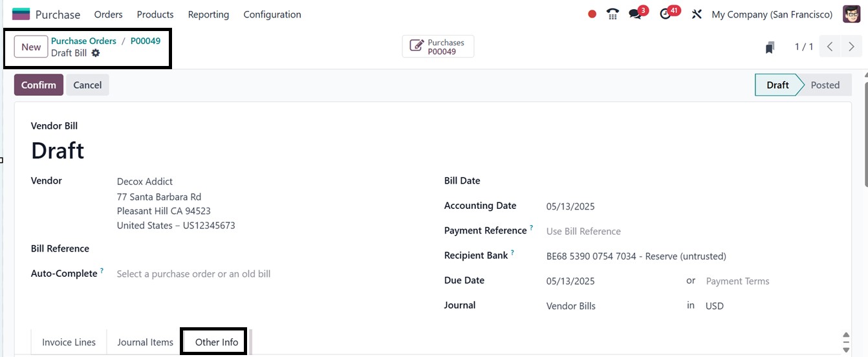Open the conversations message icon

(636, 14)
